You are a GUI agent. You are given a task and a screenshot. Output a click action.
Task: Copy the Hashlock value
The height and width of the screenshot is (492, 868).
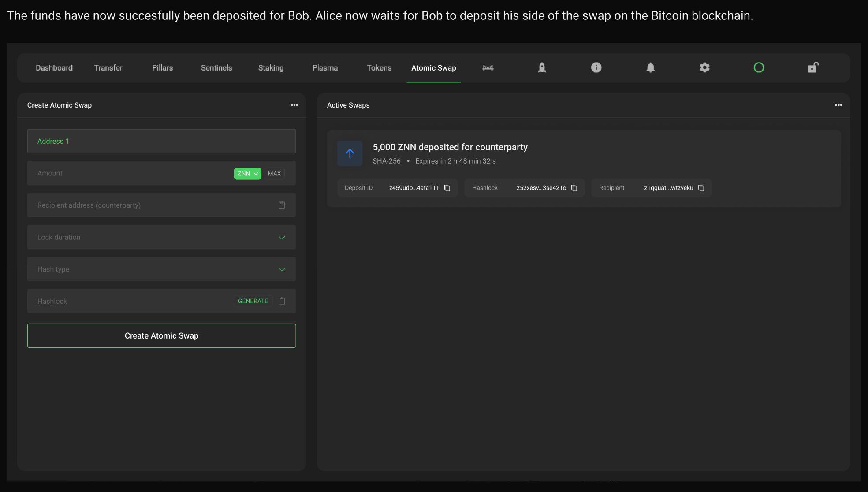point(574,188)
